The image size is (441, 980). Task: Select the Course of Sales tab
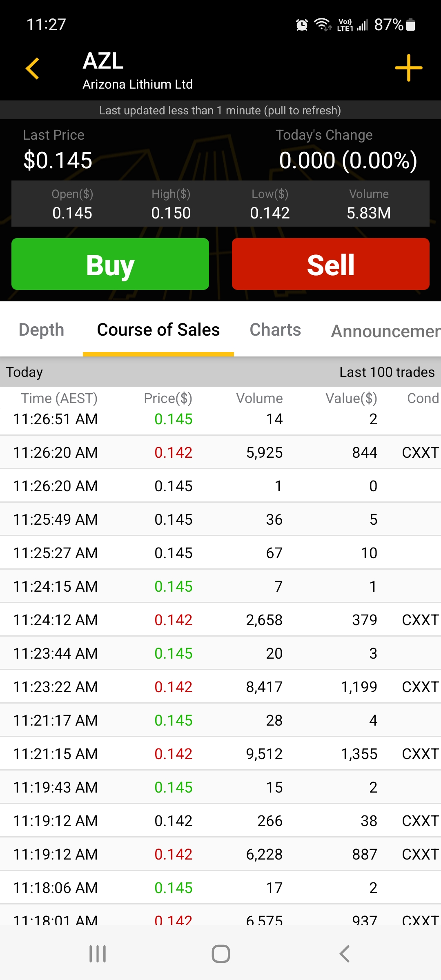pos(158,330)
